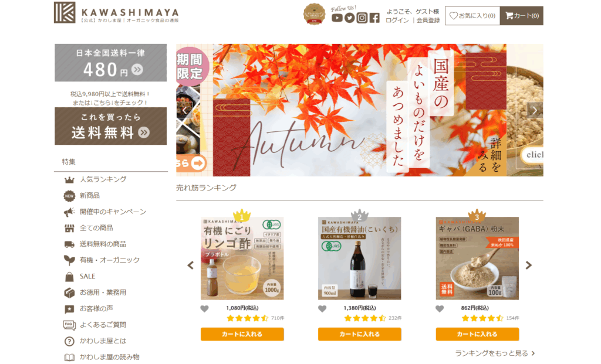Image resolution: width=601 pixels, height=364 pixels.
Task: Open the Instagram icon
Action: pyautogui.click(x=362, y=18)
